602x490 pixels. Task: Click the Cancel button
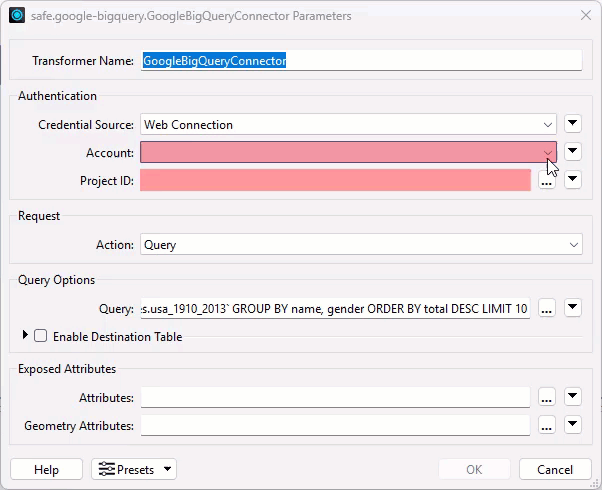[x=555, y=469]
